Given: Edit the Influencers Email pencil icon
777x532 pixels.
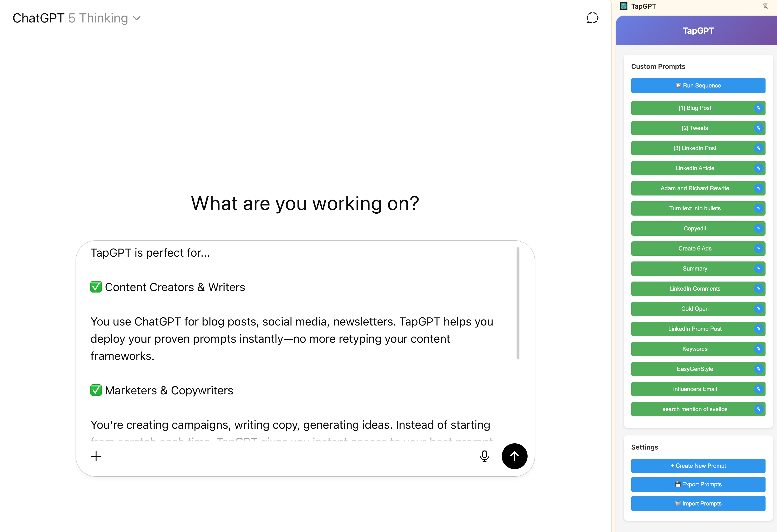Looking at the screenshot, I should [x=759, y=389].
